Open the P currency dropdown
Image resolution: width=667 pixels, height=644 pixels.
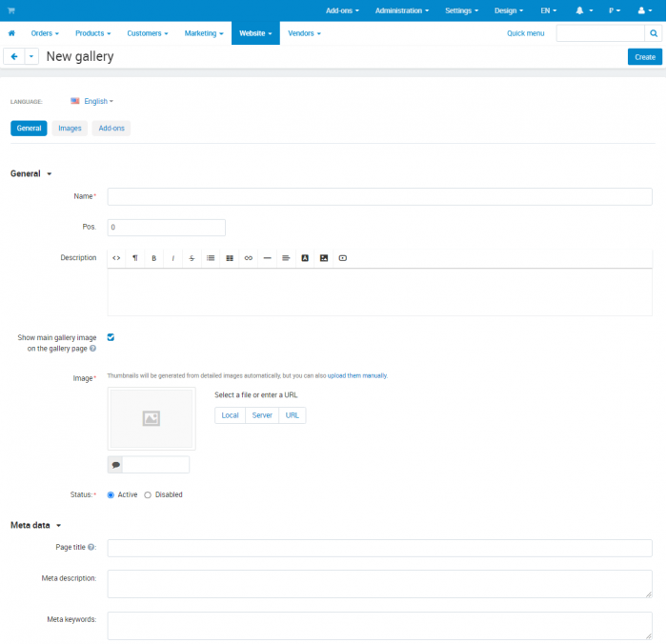tap(615, 10)
